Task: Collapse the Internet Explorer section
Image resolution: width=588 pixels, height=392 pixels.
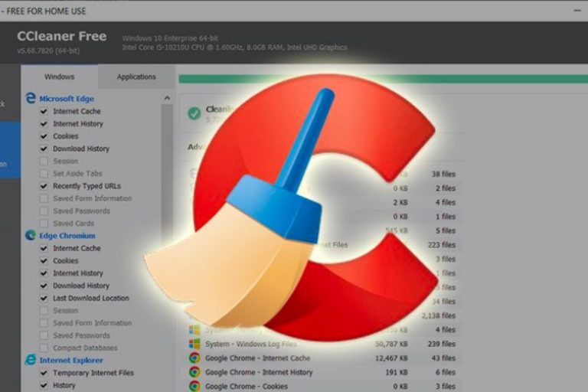Action: (x=70, y=361)
